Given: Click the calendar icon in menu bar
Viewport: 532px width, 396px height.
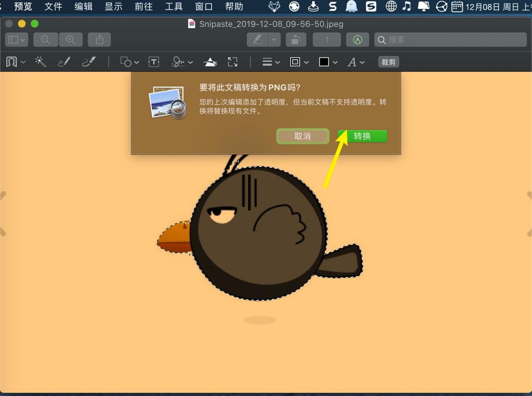Looking at the screenshot, I should [x=457, y=6].
